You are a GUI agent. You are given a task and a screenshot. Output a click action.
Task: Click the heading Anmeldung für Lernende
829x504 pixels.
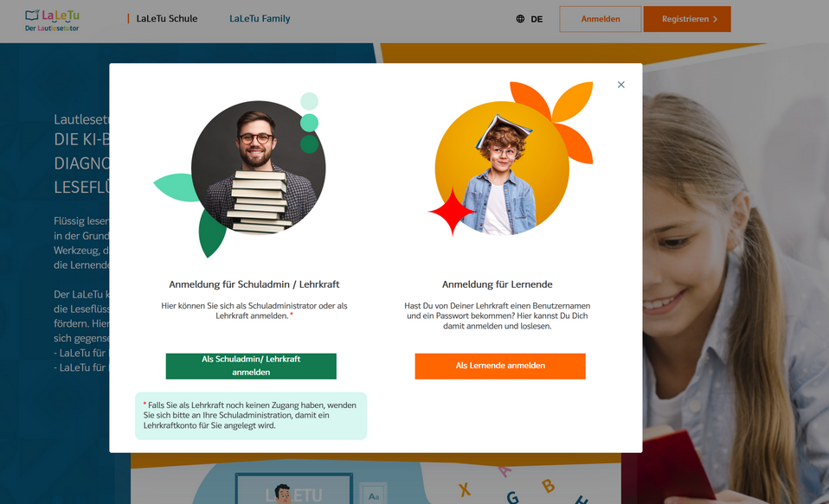[x=497, y=284]
